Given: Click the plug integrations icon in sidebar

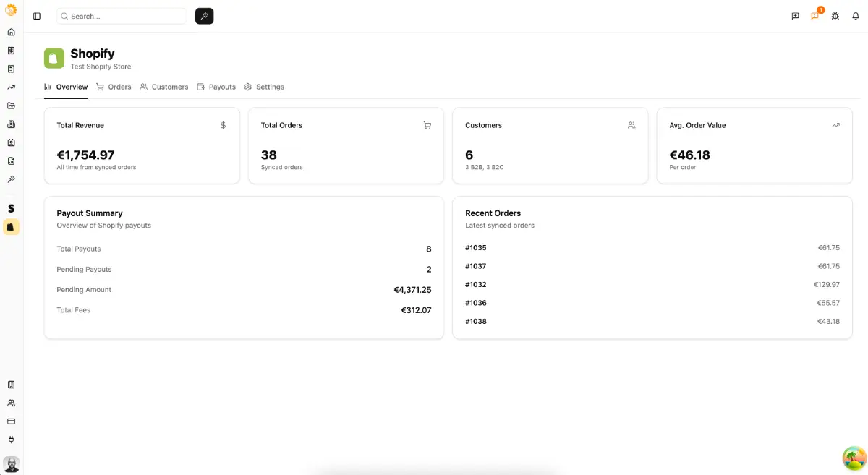Looking at the screenshot, I should 11,440.
